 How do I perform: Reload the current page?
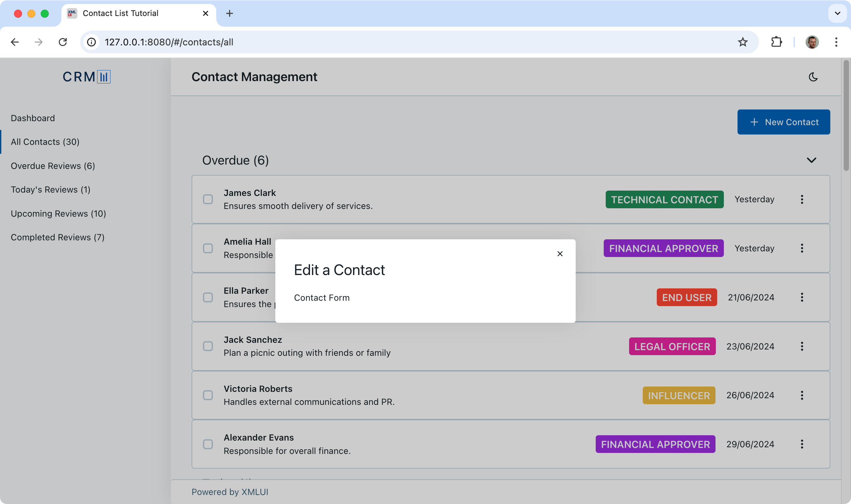point(63,42)
